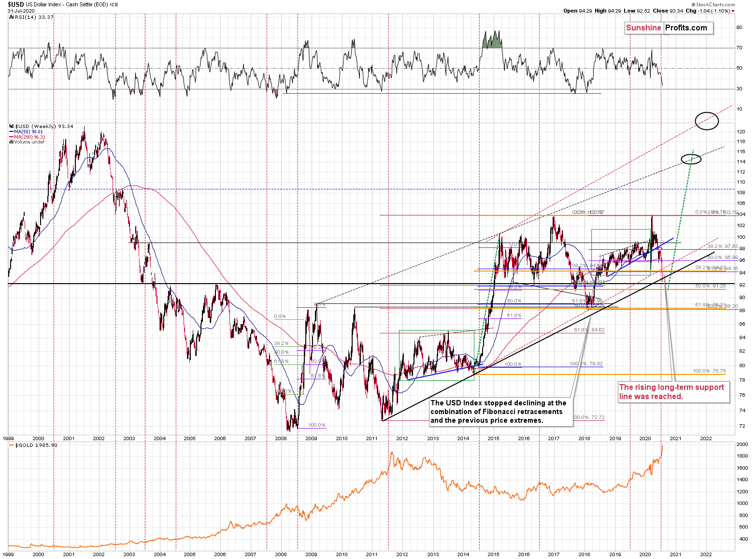Click the red Sunshine logo box
The height and width of the screenshot is (559, 756).
(643, 28)
